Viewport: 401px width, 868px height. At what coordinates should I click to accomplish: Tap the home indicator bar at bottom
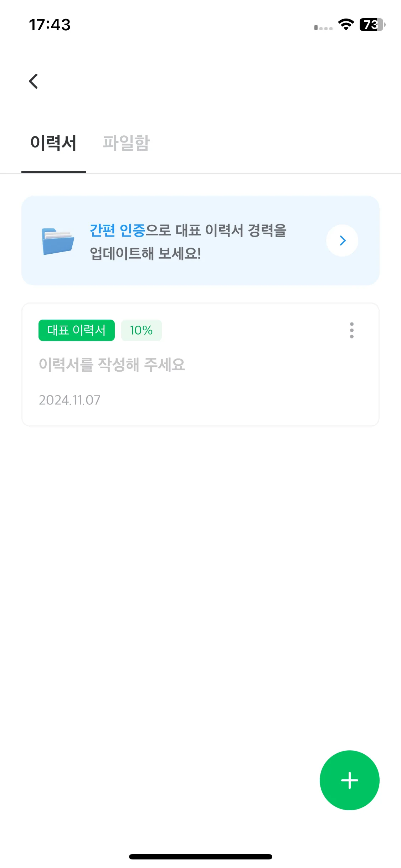pyautogui.click(x=201, y=857)
